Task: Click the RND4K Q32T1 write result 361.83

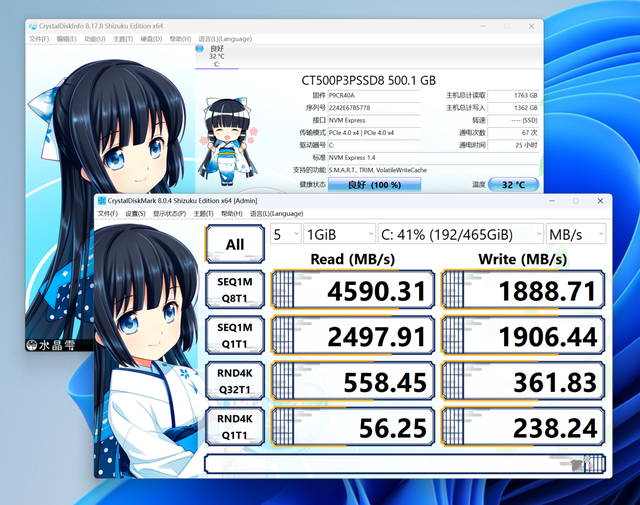Action: point(523,382)
